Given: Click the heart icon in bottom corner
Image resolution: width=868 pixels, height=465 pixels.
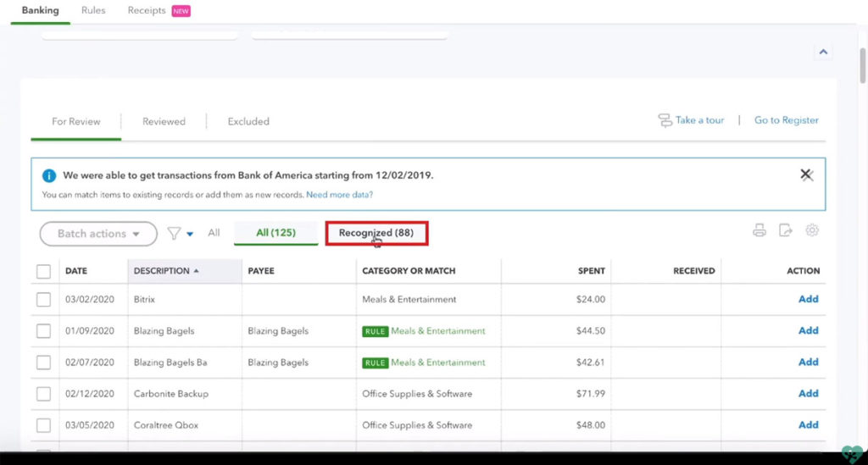Looking at the screenshot, I should click(x=852, y=453).
